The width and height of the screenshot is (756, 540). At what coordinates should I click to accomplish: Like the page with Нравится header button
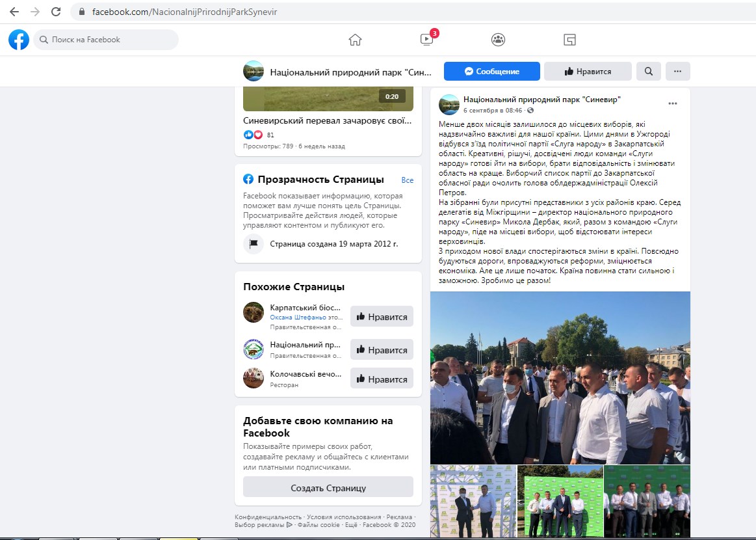[587, 72]
